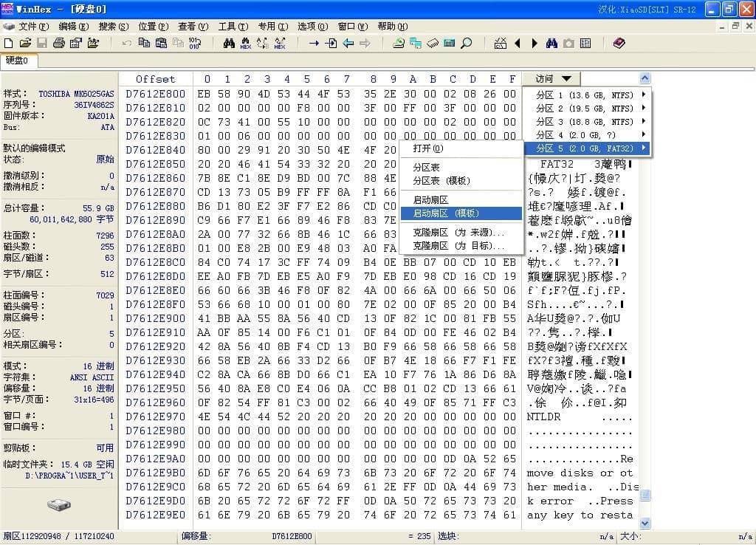This screenshot has height=545, width=756.
Task: Choose 打开(O) in the submenu
Action: tap(461, 148)
